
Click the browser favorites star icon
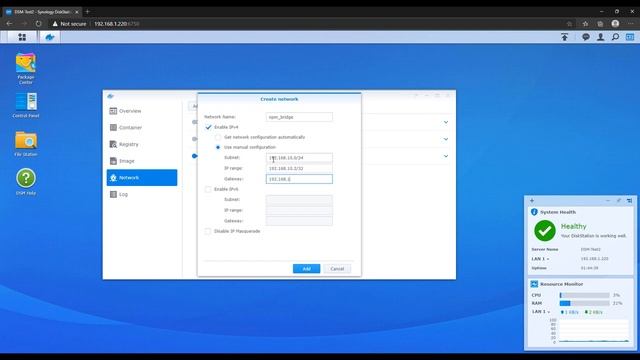click(585, 24)
